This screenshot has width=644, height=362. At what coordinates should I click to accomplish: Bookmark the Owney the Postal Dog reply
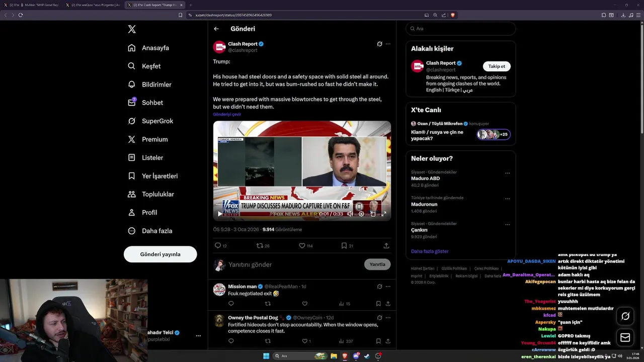[378, 341]
